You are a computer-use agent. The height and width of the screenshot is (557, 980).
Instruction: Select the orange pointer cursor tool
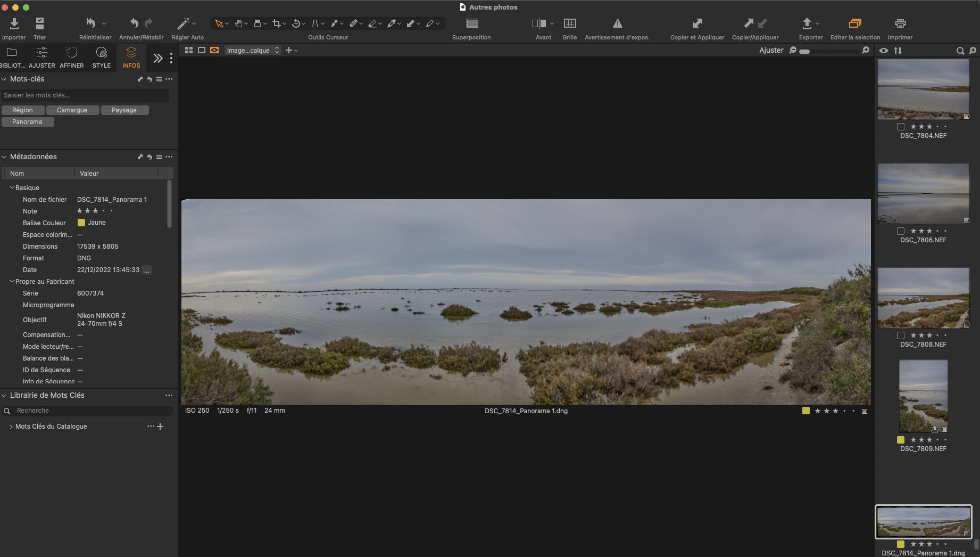coord(219,23)
